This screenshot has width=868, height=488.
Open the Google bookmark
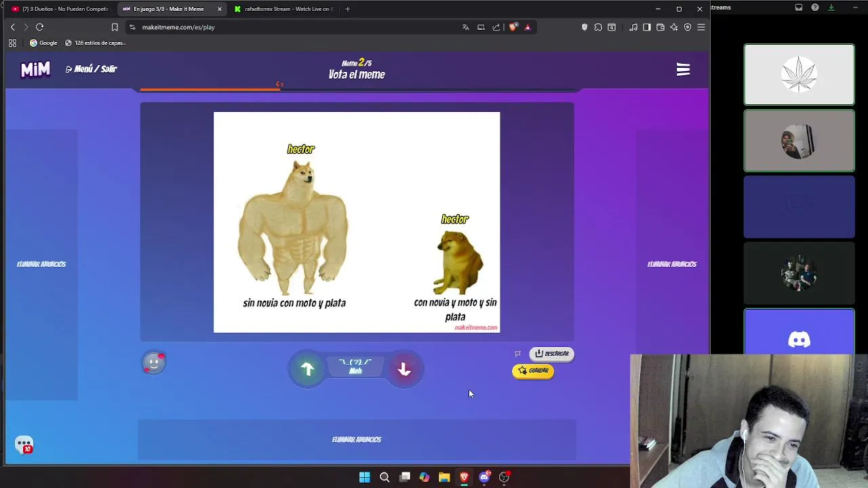click(43, 43)
